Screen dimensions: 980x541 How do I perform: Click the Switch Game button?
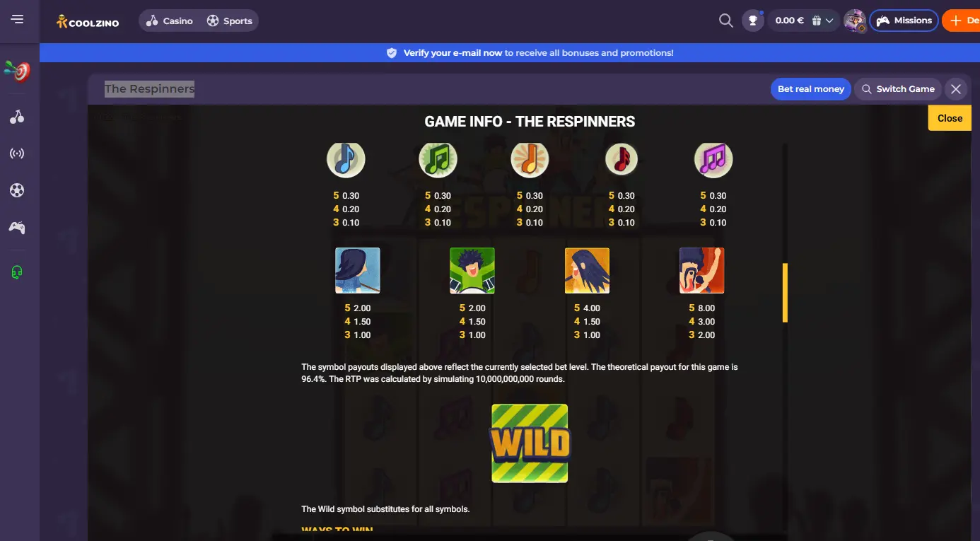coord(898,89)
